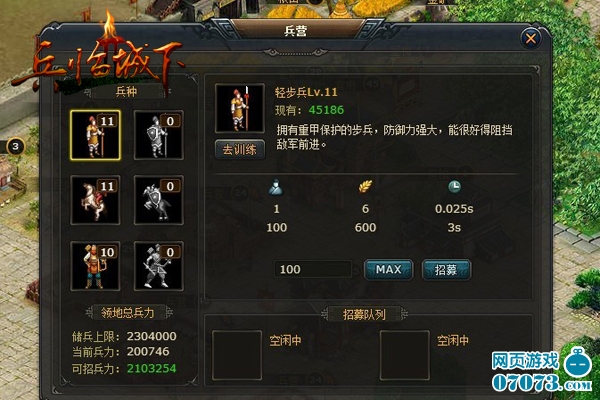Select the light infantry spearman unit icon

(95, 135)
